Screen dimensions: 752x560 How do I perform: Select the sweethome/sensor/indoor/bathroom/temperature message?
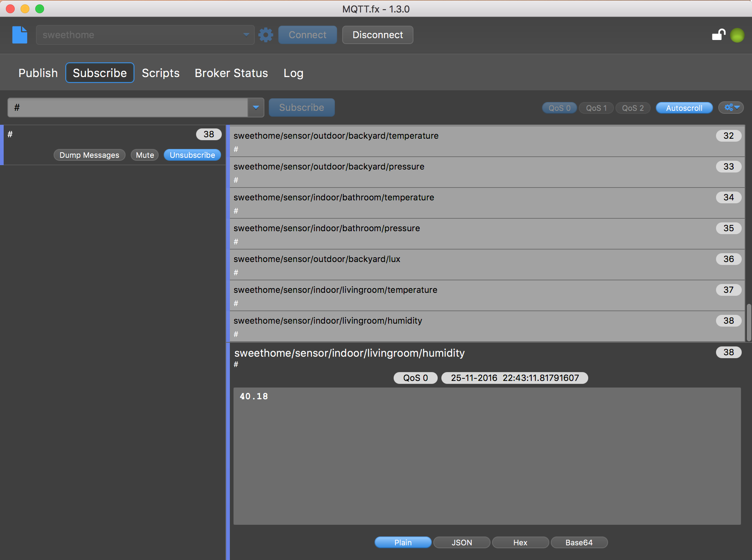441,203
